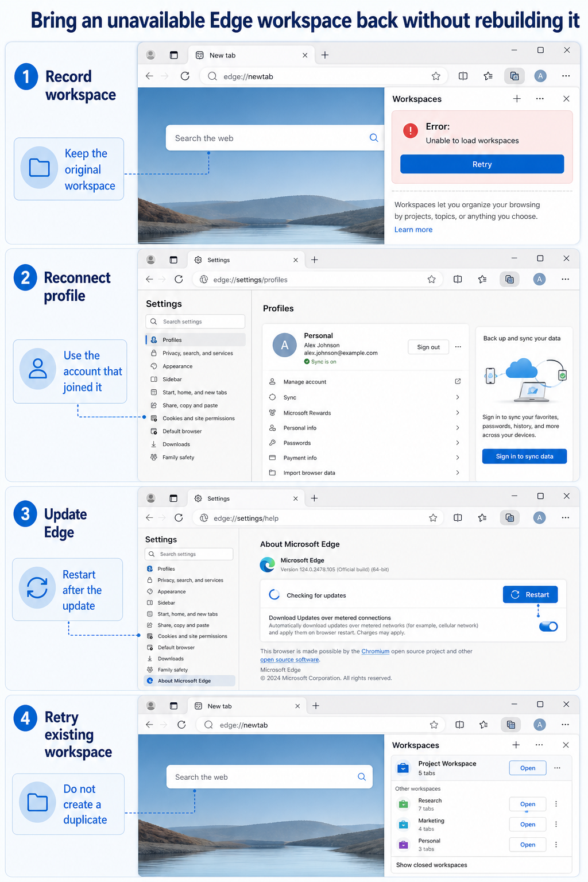
Task: Click Sign in to sync data button
Action: tap(524, 457)
